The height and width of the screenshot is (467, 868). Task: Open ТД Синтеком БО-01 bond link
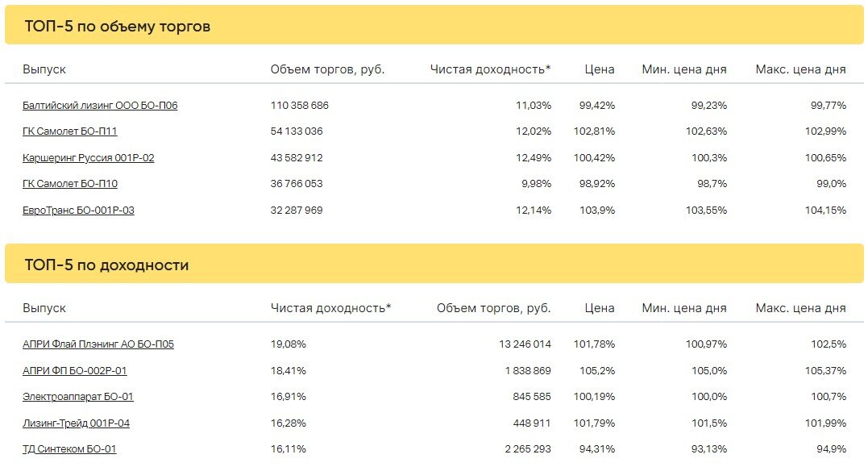pyautogui.click(x=69, y=449)
